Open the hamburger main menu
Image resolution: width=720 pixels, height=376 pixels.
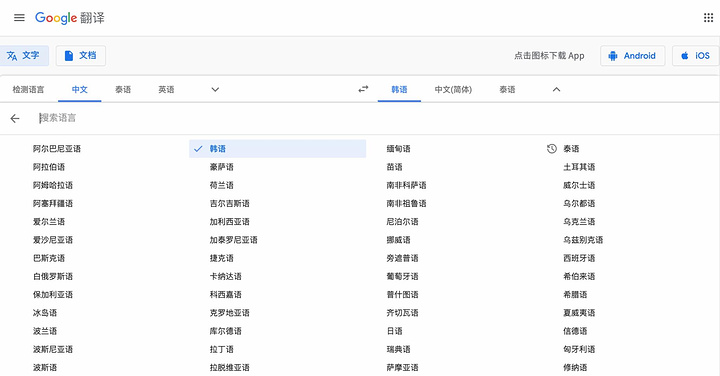(x=19, y=18)
